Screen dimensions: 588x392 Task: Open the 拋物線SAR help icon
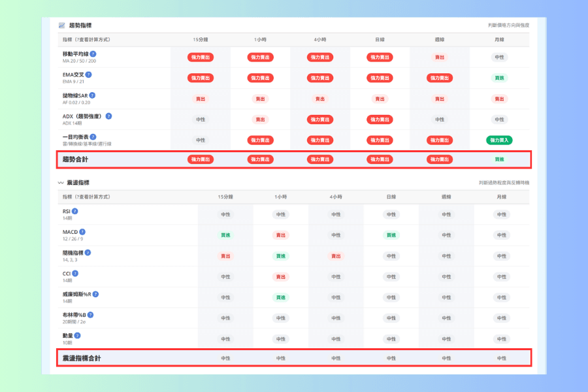point(92,95)
